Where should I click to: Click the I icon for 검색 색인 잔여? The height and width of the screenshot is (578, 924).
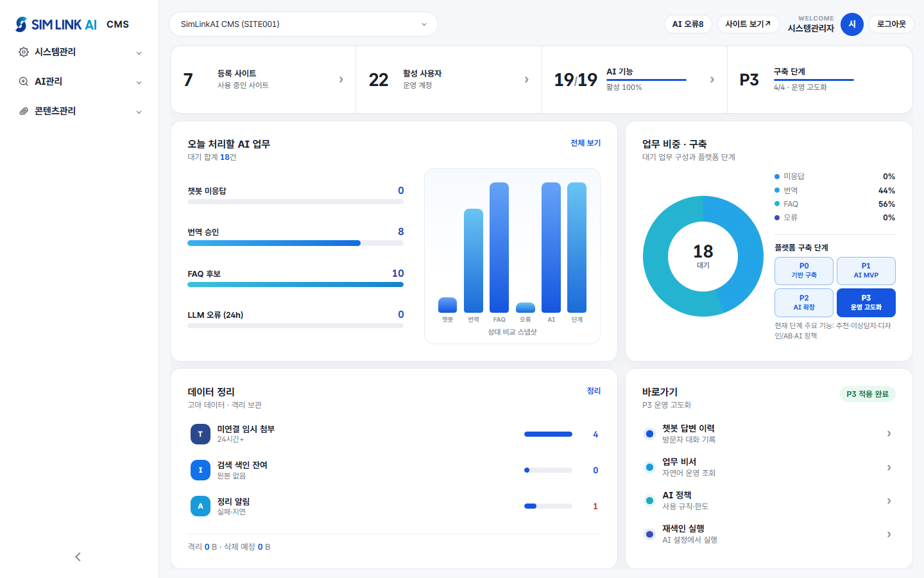coord(200,470)
